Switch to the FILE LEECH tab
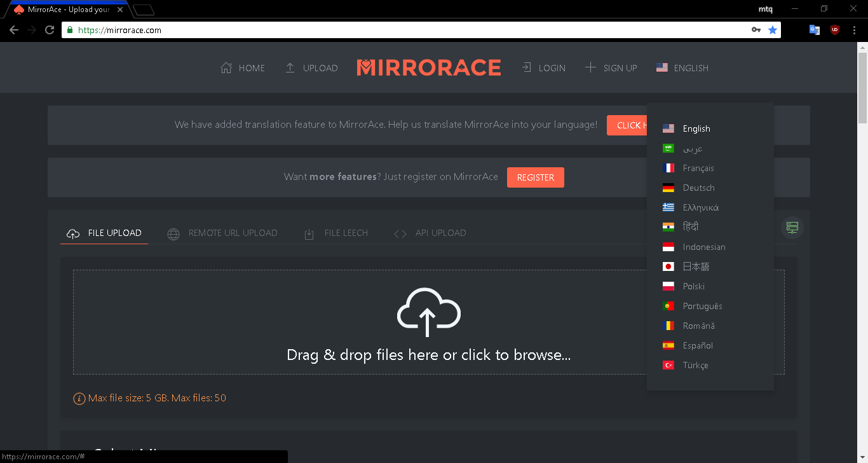Image resolution: width=868 pixels, height=463 pixels. point(336,233)
